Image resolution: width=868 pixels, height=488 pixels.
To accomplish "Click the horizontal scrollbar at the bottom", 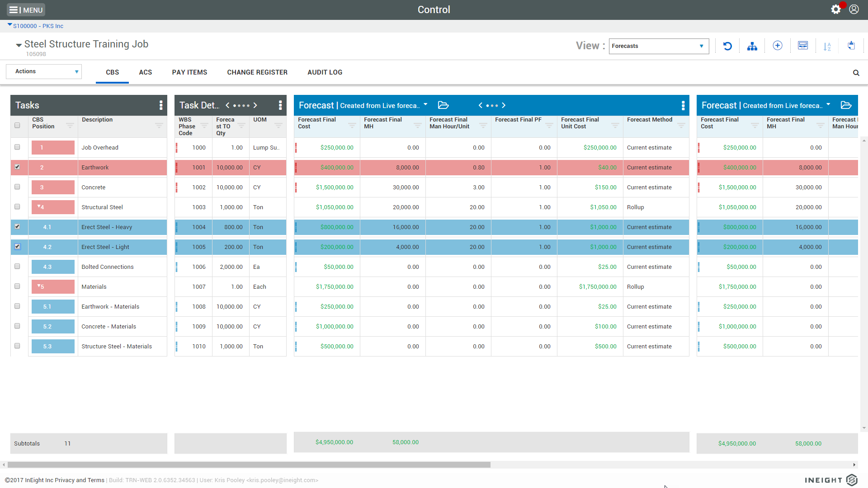I will tap(249, 465).
